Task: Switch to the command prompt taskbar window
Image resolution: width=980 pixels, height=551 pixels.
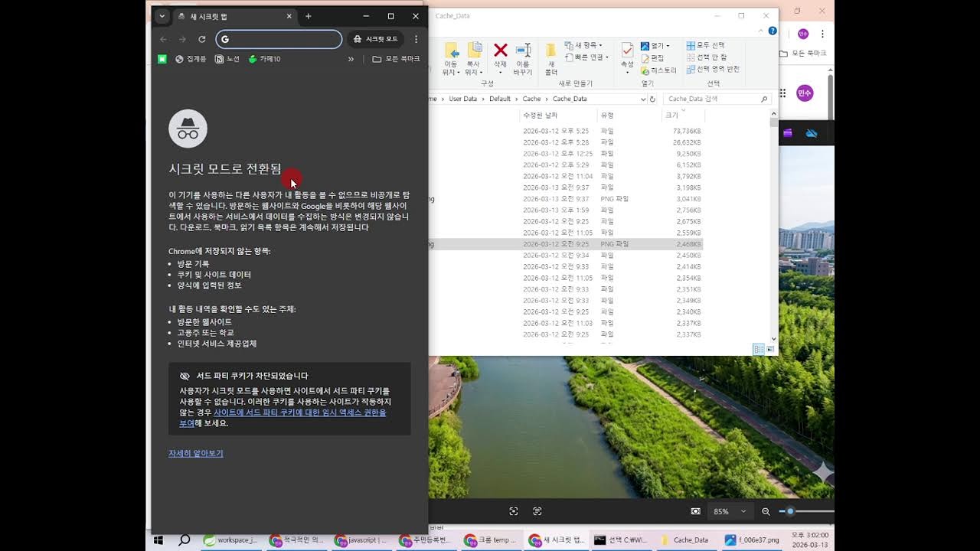Action: [x=621, y=540]
